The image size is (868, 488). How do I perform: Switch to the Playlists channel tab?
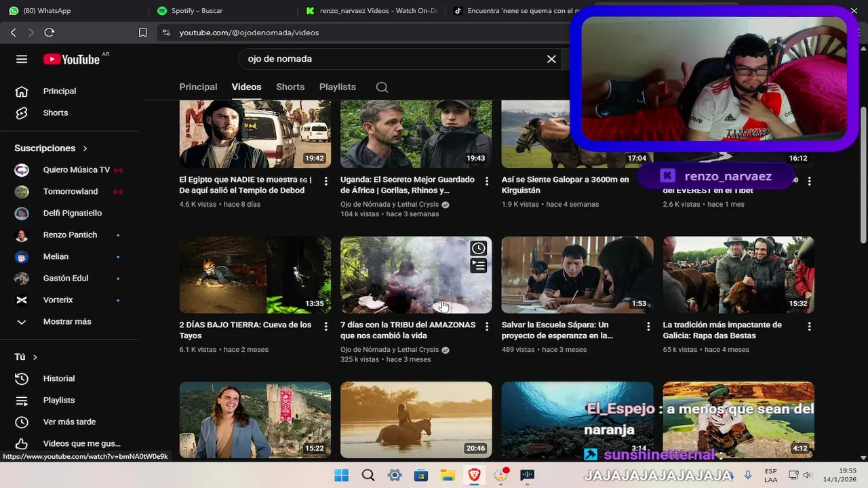(x=338, y=87)
